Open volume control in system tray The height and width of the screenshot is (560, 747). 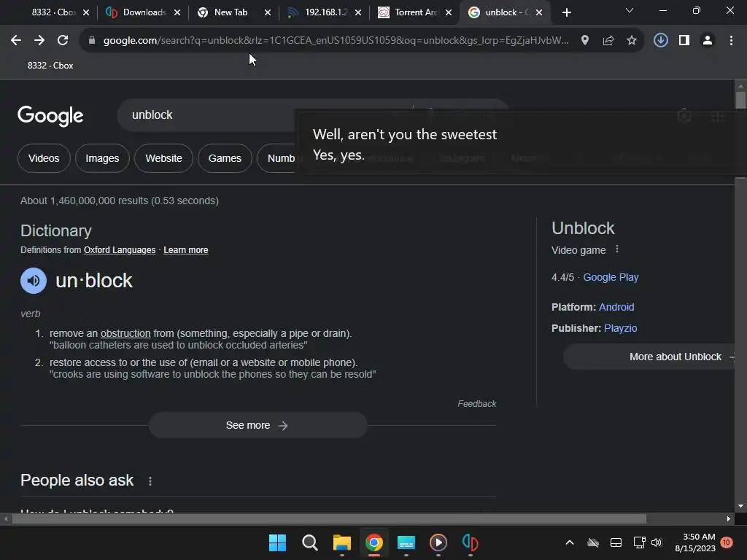point(657,542)
